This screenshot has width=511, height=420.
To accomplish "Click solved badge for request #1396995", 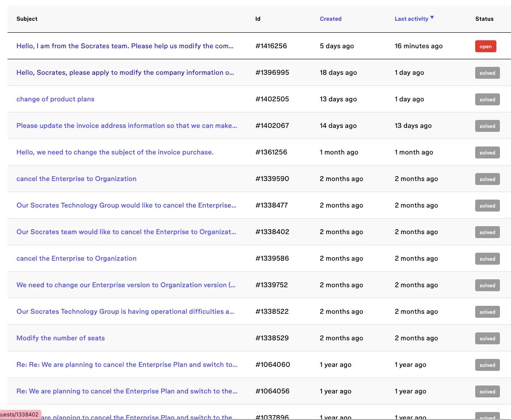I will coord(487,73).
